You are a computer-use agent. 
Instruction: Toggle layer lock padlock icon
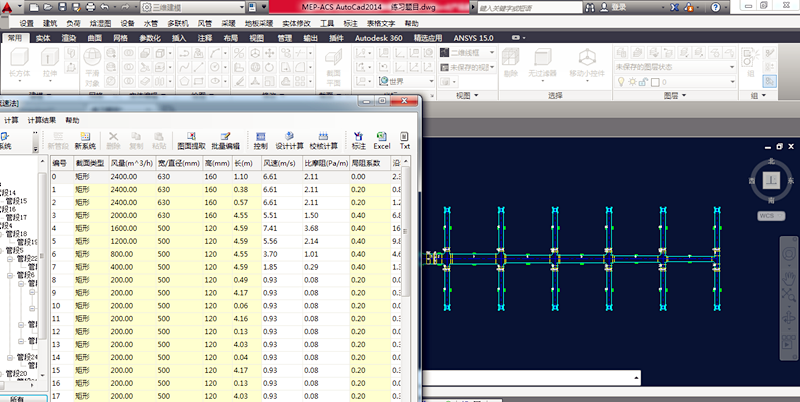point(643,82)
